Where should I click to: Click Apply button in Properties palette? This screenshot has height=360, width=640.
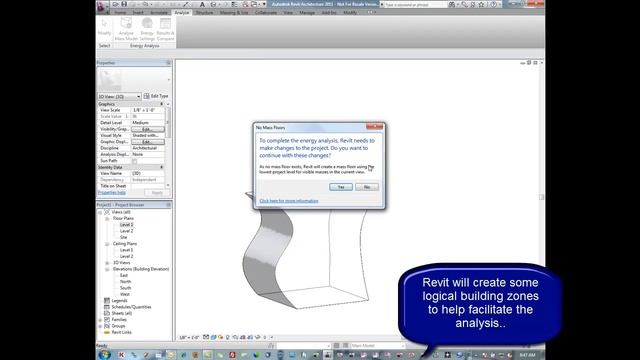[x=157, y=193]
